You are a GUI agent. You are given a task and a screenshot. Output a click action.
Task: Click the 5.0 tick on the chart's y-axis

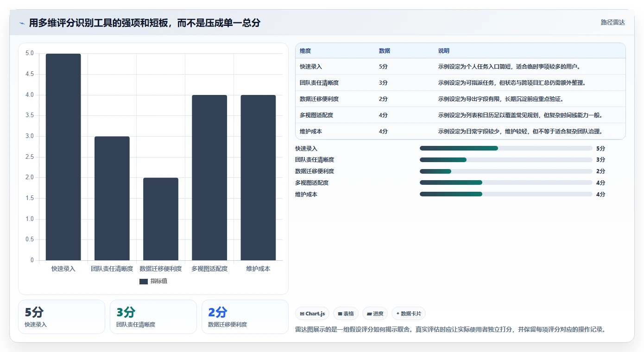click(29, 53)
